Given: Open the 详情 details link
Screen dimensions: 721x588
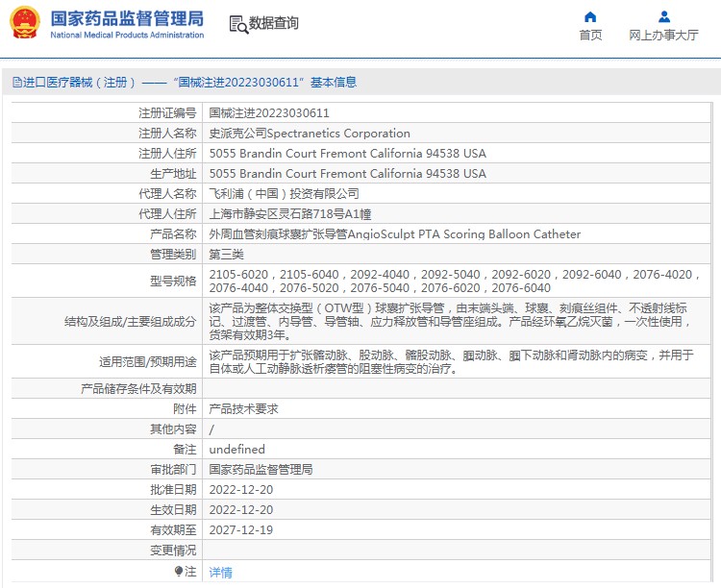Looking at the screenshot, I should (x=221, y=573).
